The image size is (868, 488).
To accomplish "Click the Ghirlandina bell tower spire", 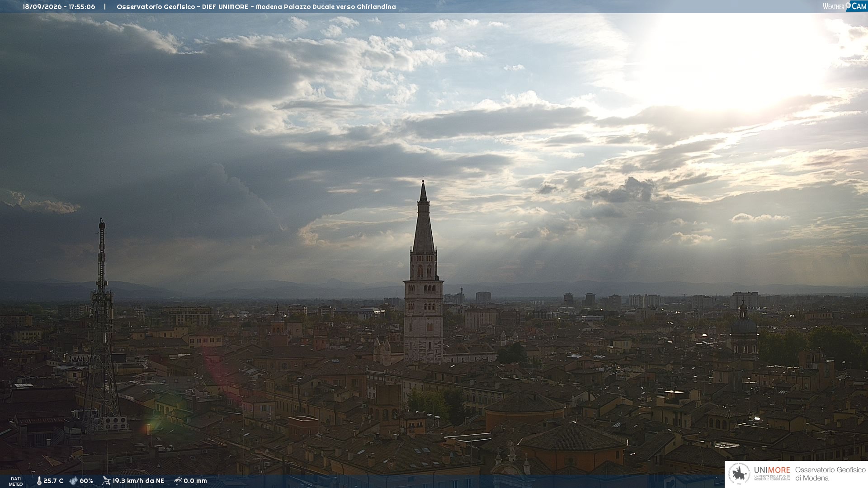I will click(x=423, y=217).
